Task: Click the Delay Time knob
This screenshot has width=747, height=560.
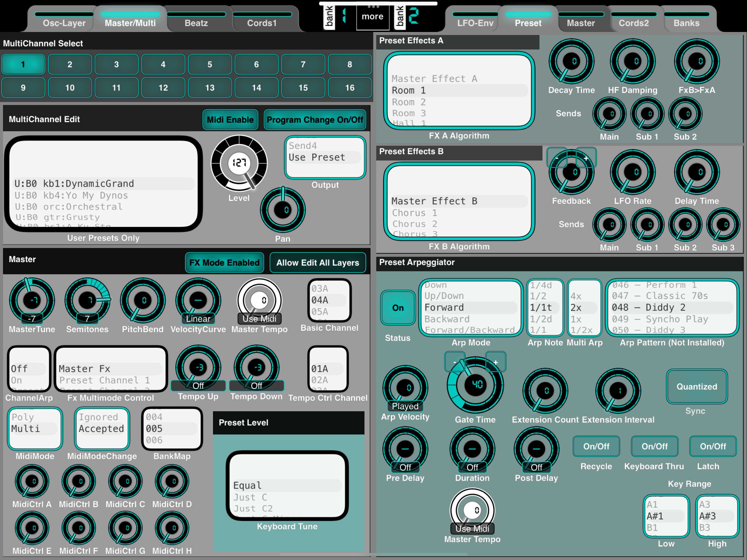Action: (697, 172)
